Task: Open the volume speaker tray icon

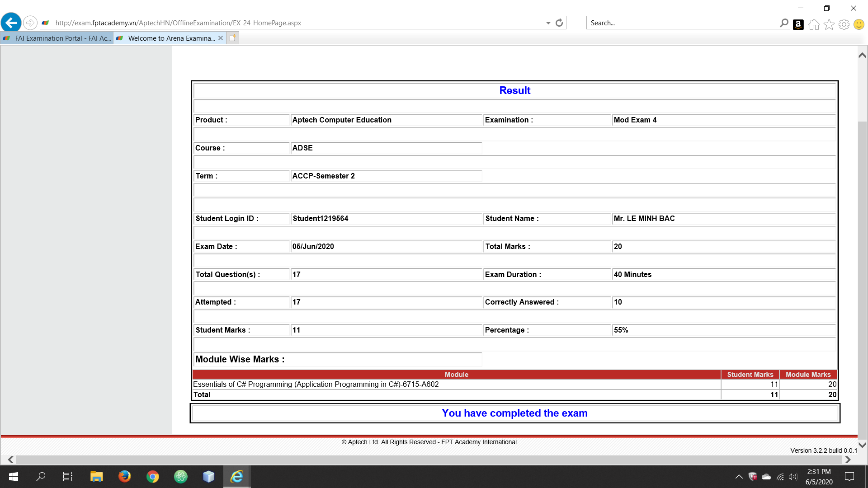Action: point(793,477)
